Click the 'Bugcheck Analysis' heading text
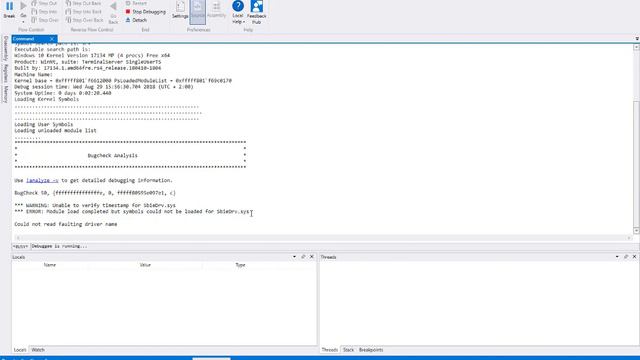Screen dimensions: 640x360 pyautogui.click(x=113, y=156)
